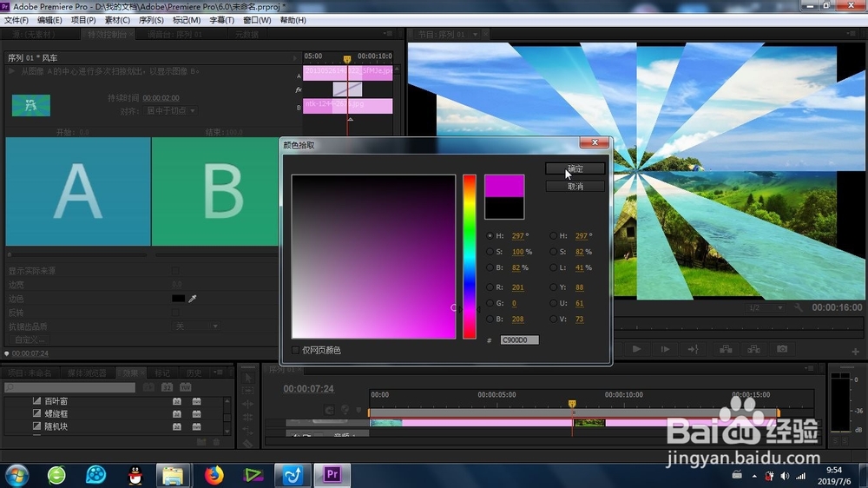Switch to the 历史 tab
The image size is (868, 488).
point(194,373)
